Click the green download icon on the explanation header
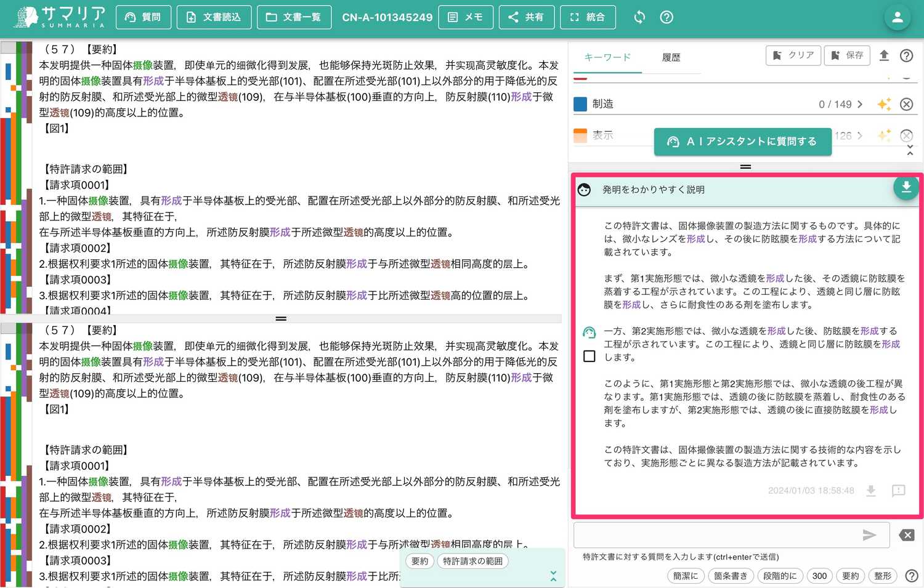The image size is (924, 588). tap(906, 188)
